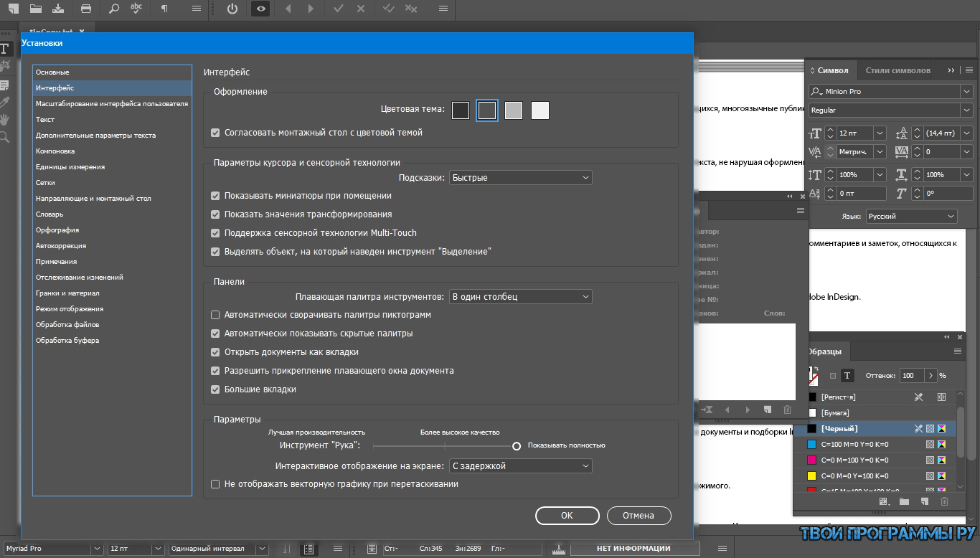980x558 pixels.
Task: Open the tool tips dropdown showing Быстрые
Action: pyautogui.click(x=521, y=177)
